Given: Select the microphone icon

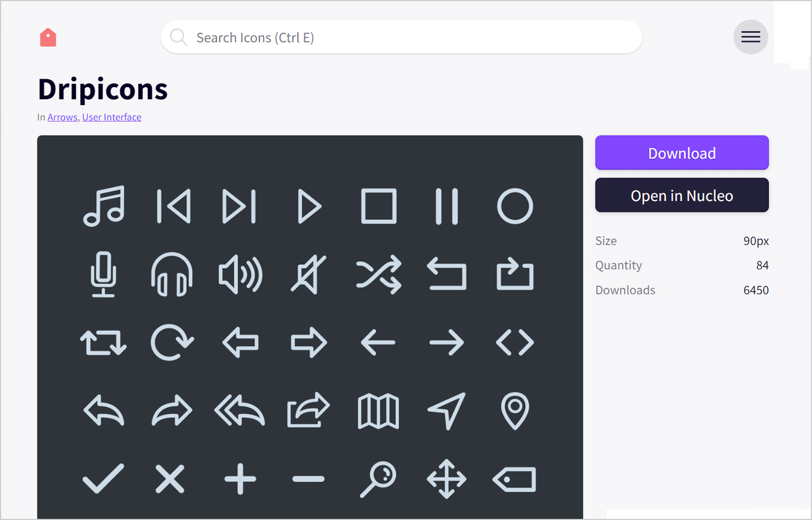Looking at the screenshot, I should pyautogui.click(x=103, y=275).
